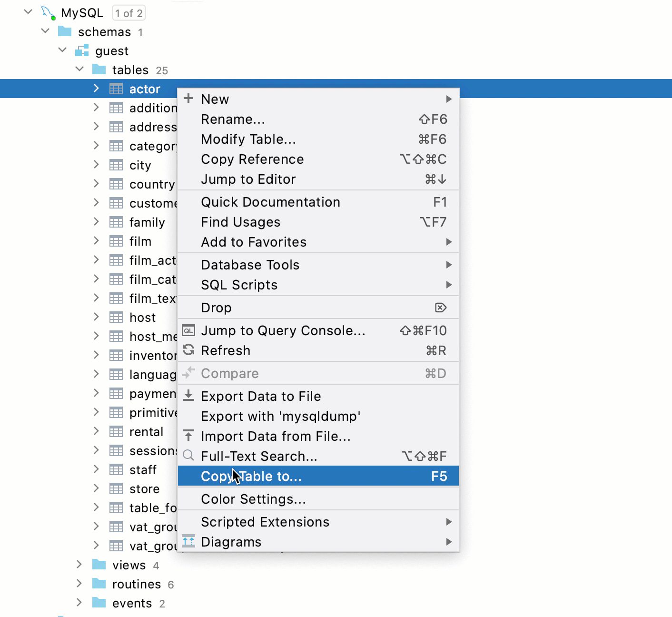Screen dimensions: 672x617
Task: Collapse the tables folder
Action: pyautogui.click(x=79, y=69)
